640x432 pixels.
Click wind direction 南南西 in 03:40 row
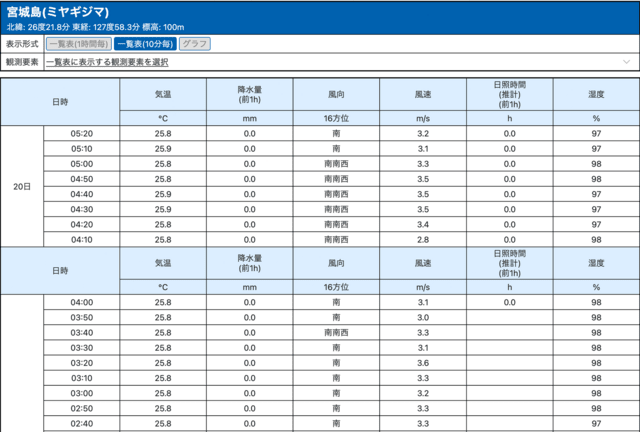tap(336, 332)
